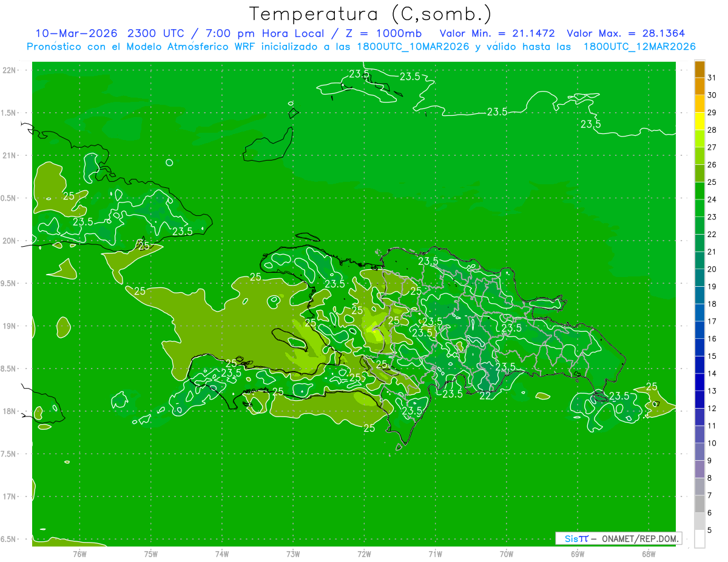Click the '19N' latitude label
728x562 pixels.
coord(10,326)
